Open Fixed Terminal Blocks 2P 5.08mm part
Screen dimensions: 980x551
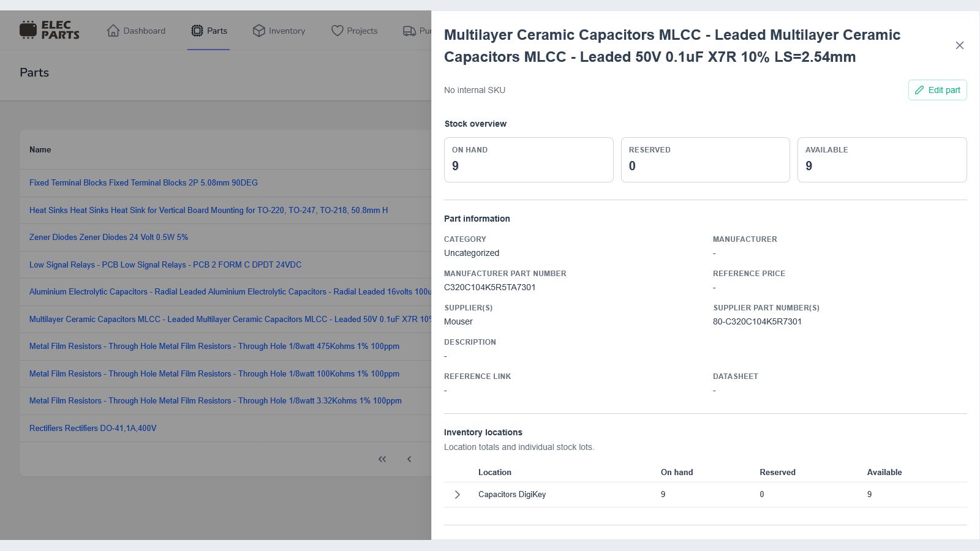click(x=143, y=182)
